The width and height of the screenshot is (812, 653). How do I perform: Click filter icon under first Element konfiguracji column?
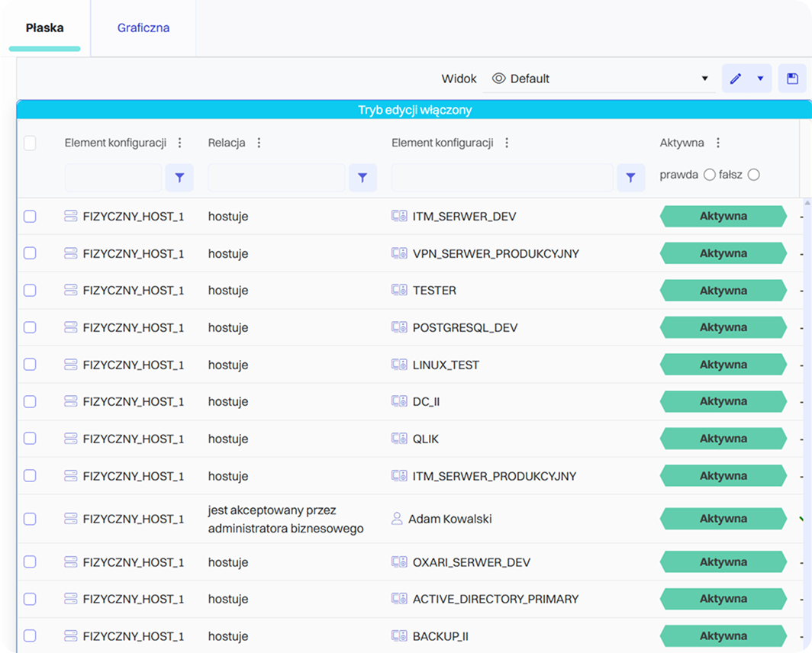(x=179, y=178)
